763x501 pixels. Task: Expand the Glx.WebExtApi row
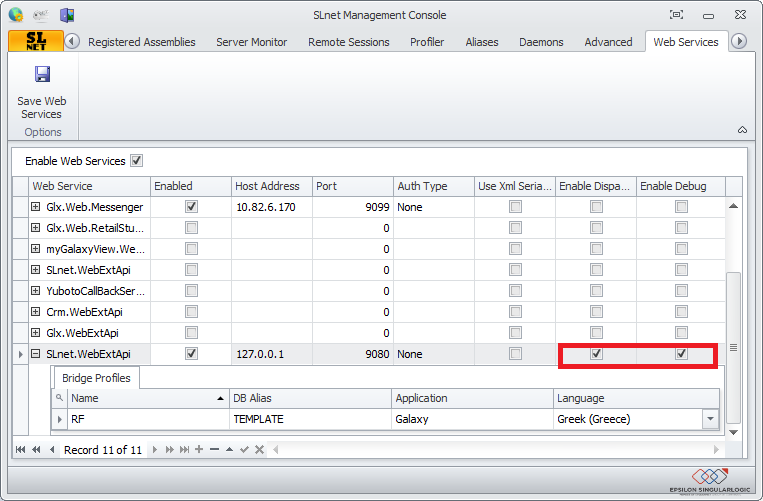coord(36,333)
